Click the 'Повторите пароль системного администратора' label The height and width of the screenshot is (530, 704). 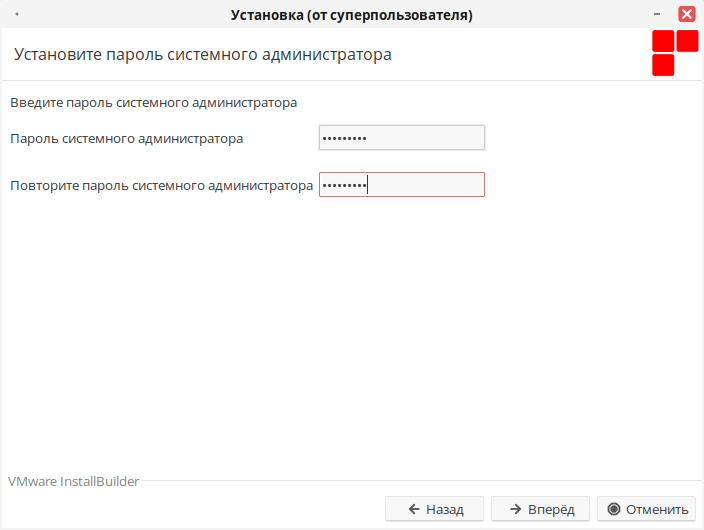(161, 185)
